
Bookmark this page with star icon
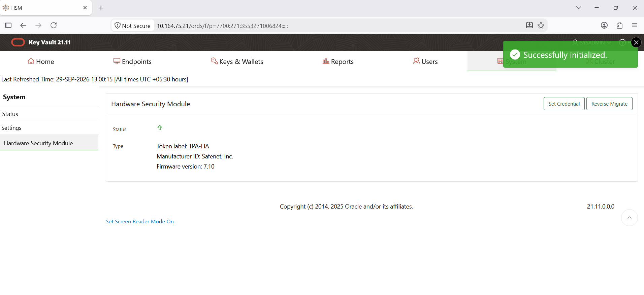tap(541, 25)
